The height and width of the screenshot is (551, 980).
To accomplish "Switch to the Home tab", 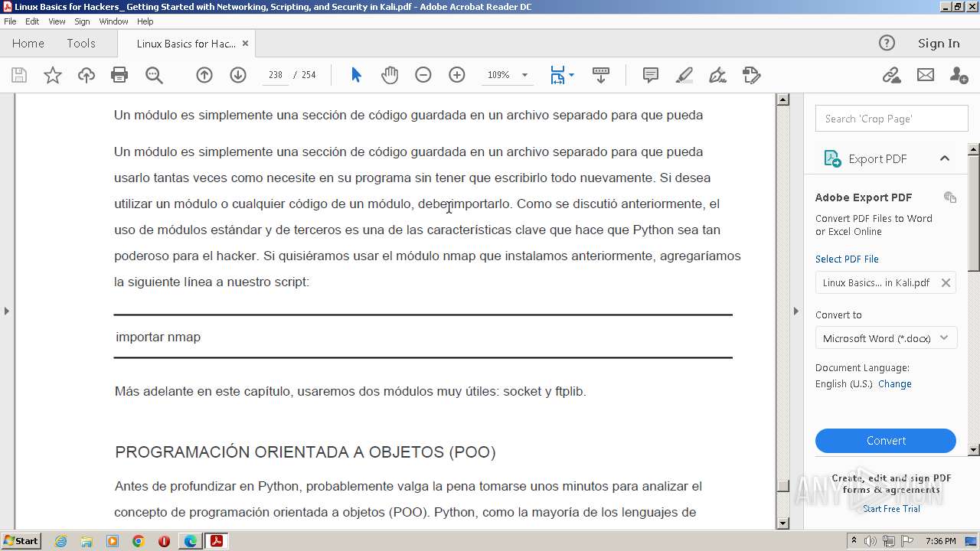I will point(28,43).
